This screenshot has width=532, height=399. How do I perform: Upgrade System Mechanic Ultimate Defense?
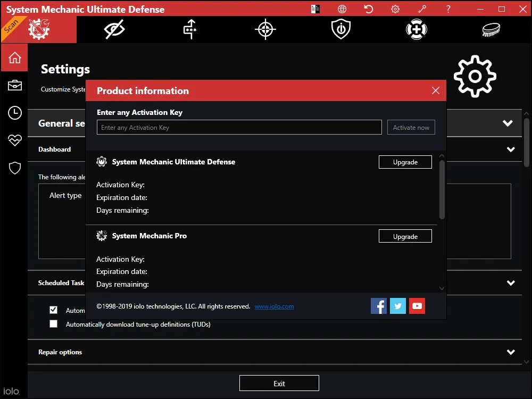405,162
